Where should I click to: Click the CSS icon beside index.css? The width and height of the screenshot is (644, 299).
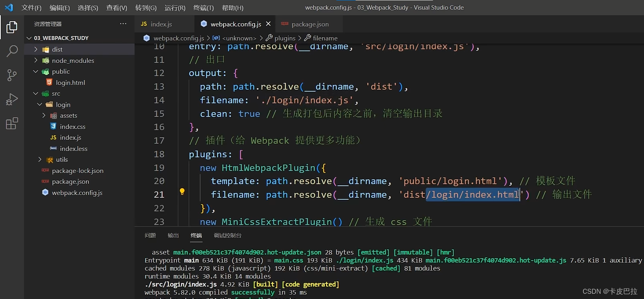(x=53, y=126)
